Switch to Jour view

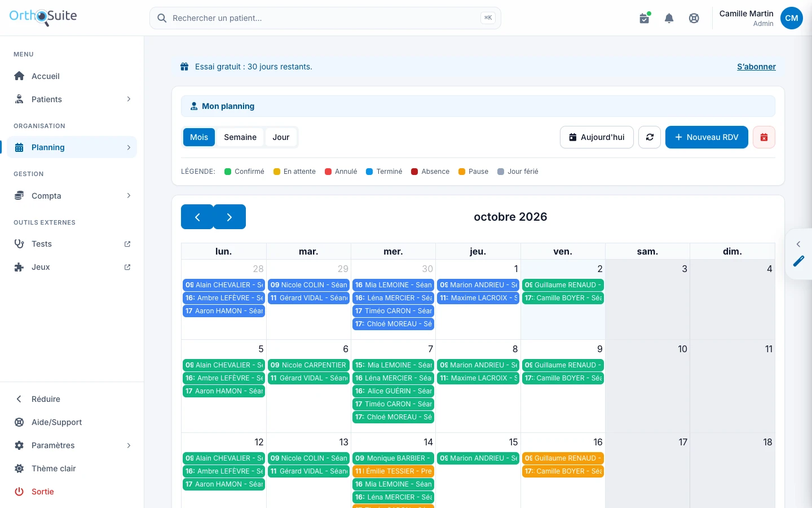tap(281, 137)
